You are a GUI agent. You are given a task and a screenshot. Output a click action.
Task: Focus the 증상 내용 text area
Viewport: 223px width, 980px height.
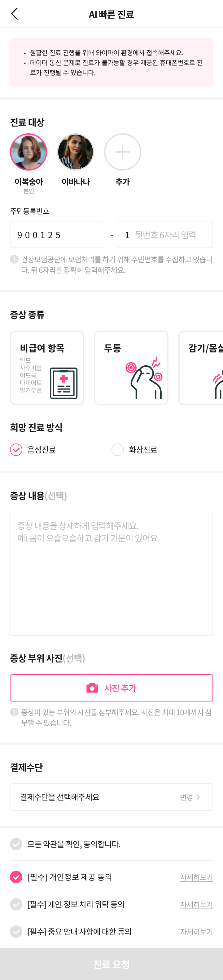pos(111,573)
